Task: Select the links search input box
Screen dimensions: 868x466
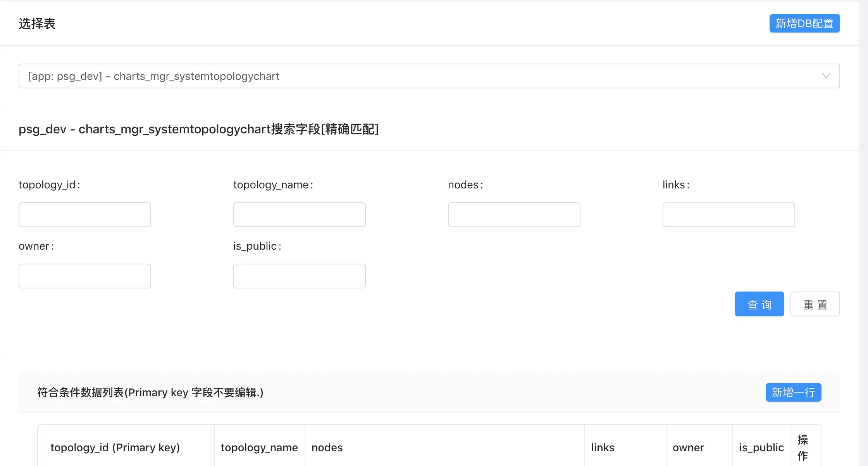Action: (728, 215)
